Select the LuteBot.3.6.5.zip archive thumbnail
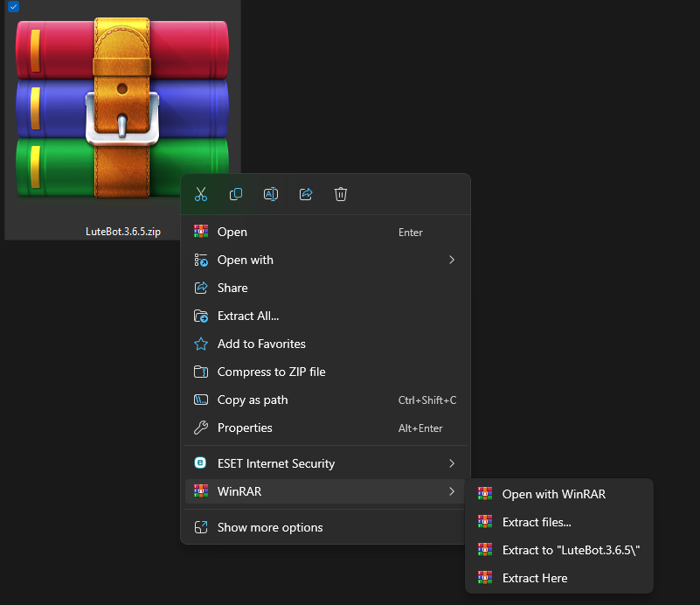700x605 pixels. coord(122,108)
